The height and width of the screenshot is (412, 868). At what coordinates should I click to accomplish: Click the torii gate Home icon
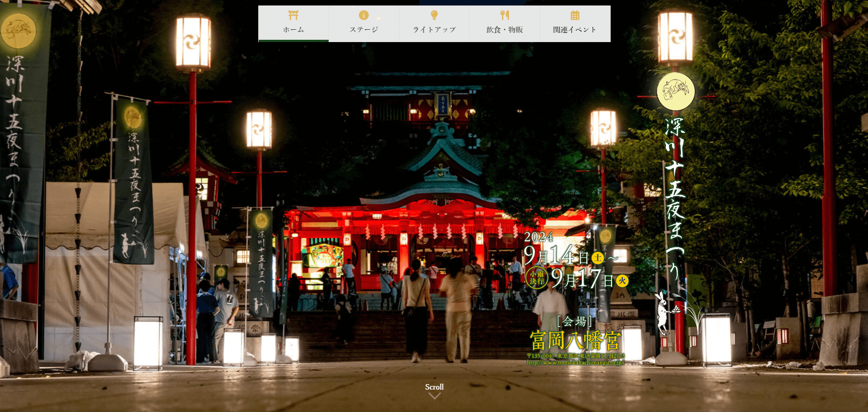click(x=293, y=16)
